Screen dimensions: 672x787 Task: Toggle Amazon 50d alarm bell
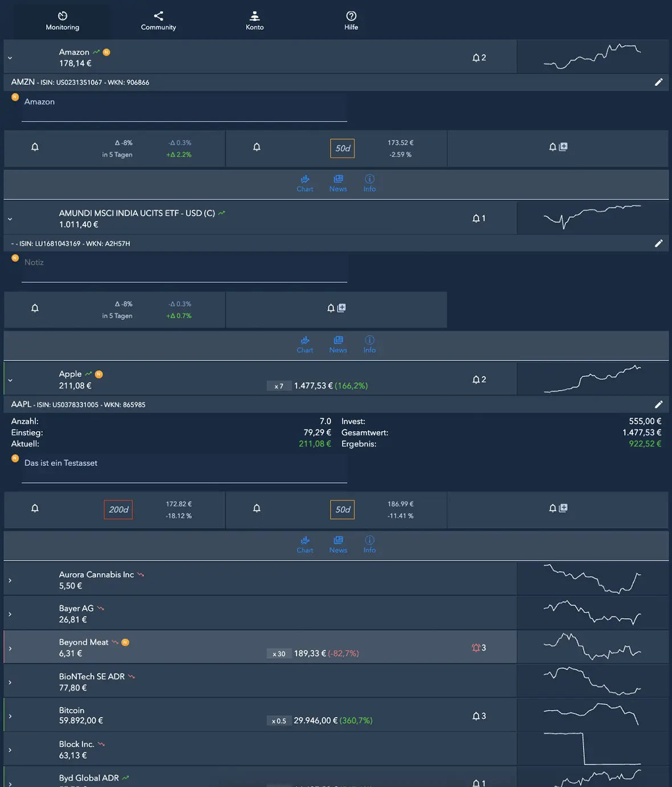[x=256, y=147]
